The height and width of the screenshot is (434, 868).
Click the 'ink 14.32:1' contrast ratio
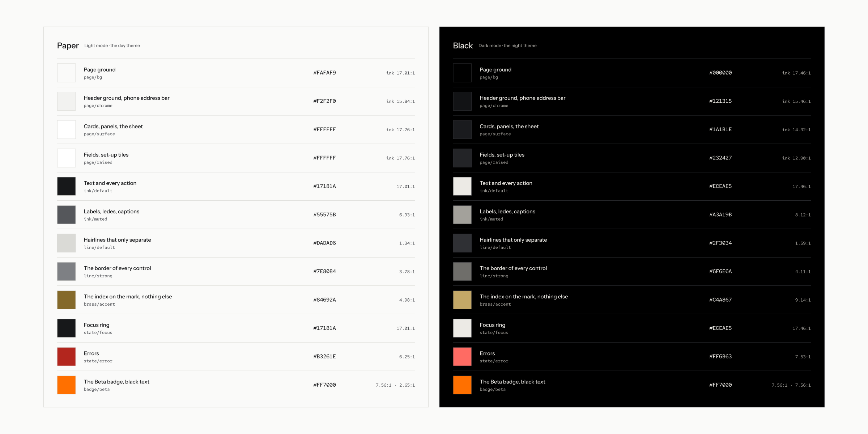coord(796,130)
